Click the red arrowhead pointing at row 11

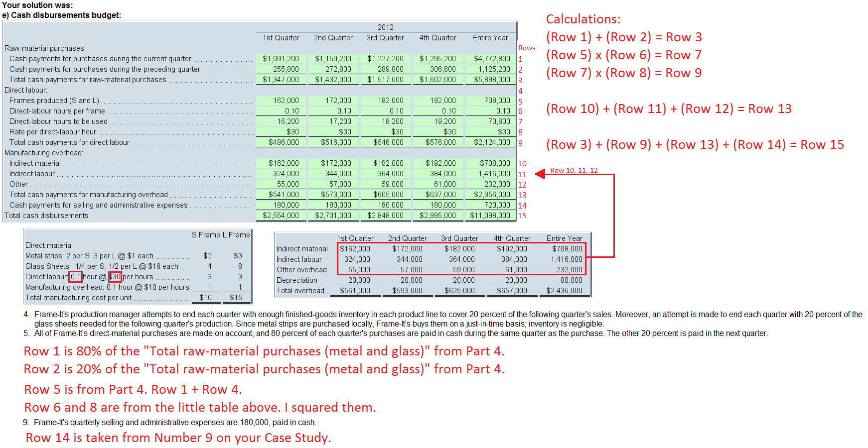540,174
